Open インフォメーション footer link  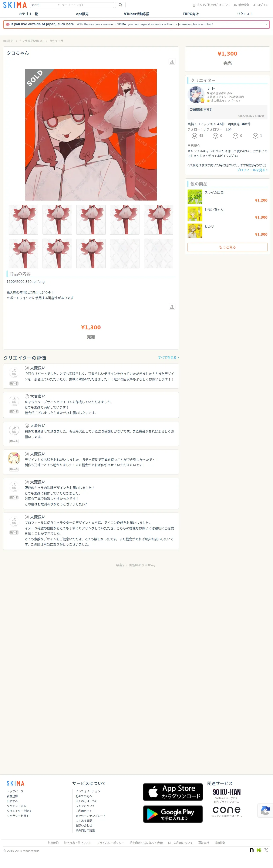coord(88,791)
